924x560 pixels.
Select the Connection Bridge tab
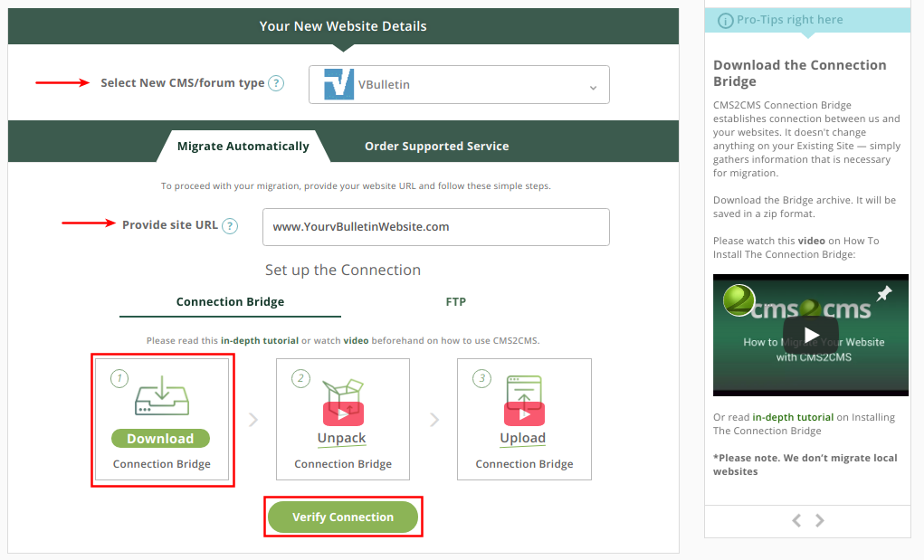[x=230, y=302]
